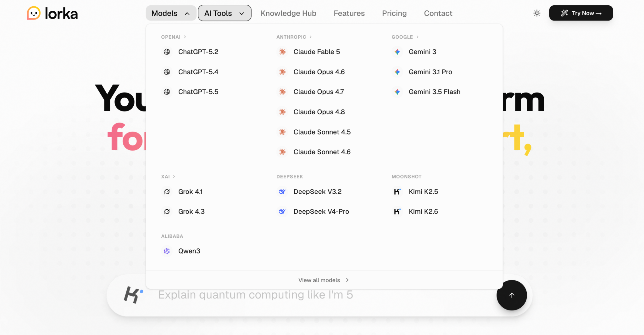Click the ALIBABA category heading
The height and width of the screenshot is (335, 644).
[172, 236]
